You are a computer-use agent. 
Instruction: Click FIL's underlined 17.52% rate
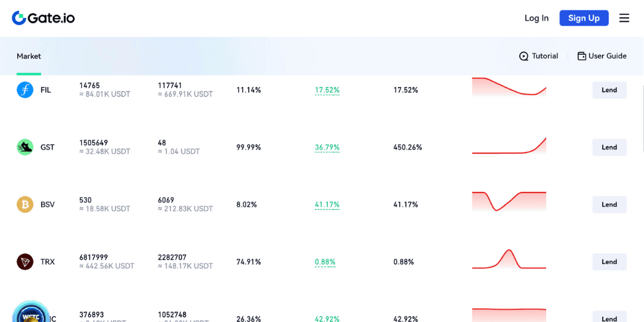pos(327,90)
